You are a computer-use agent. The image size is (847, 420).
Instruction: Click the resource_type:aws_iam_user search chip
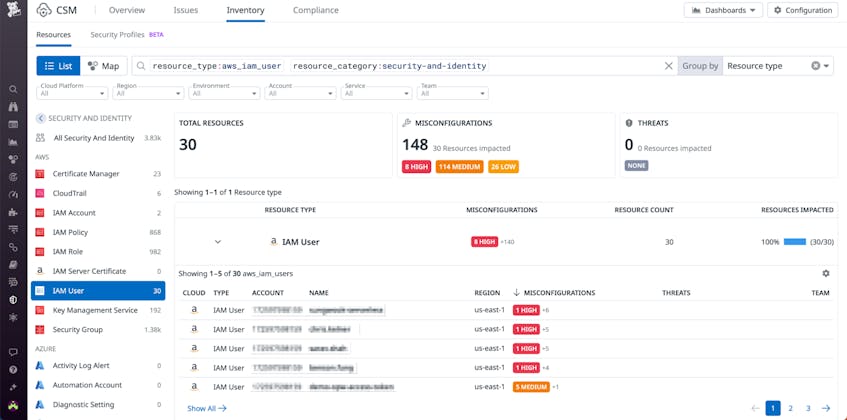point(217,66)
